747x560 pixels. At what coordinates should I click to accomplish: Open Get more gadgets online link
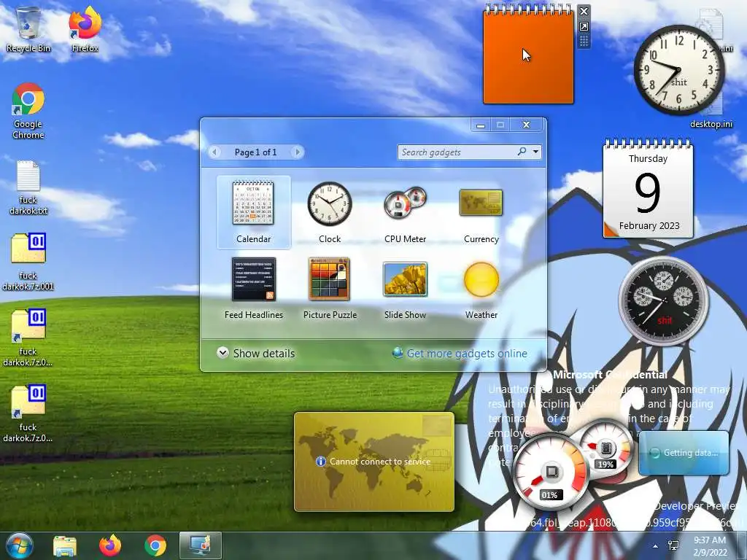(x=460, y=354)
